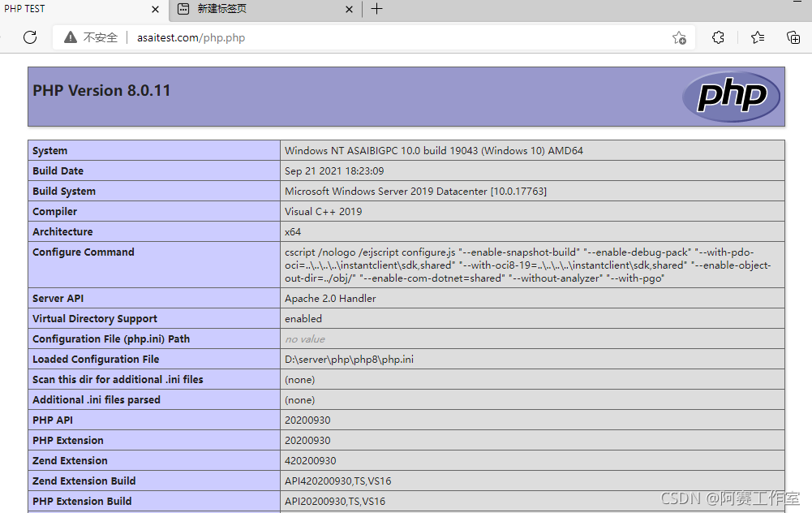Click the 不安全 security warning badge
The height and width of the screenshot is (513, 812).
pos(89,37)
